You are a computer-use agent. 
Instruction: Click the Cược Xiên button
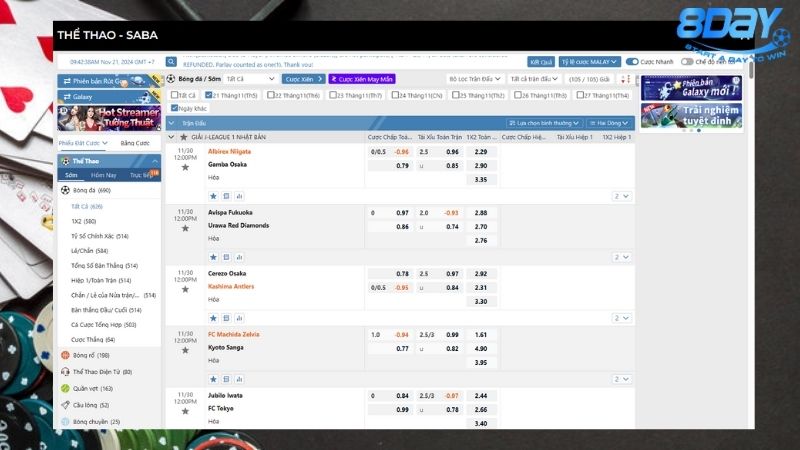click(x=304, y=79)
